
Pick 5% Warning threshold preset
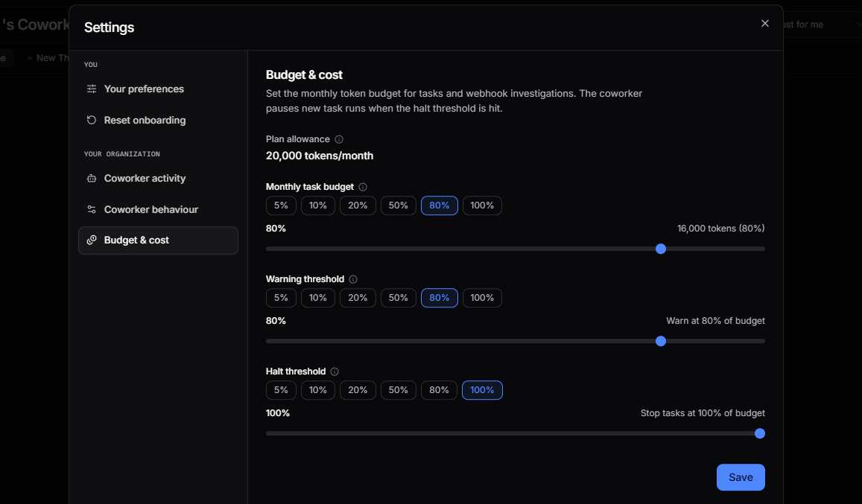tap(281, 298)
